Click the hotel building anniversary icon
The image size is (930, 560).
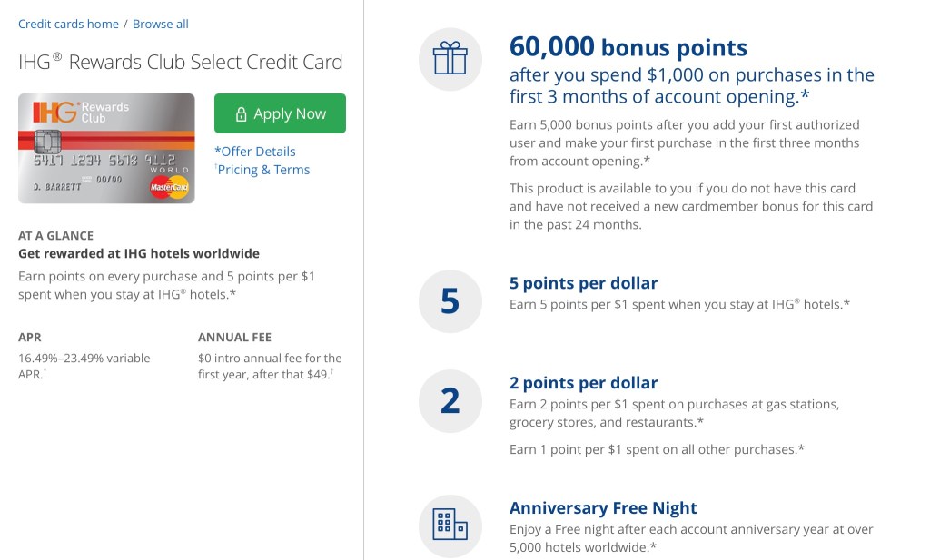pyautogui.click(x=450, y=525)
